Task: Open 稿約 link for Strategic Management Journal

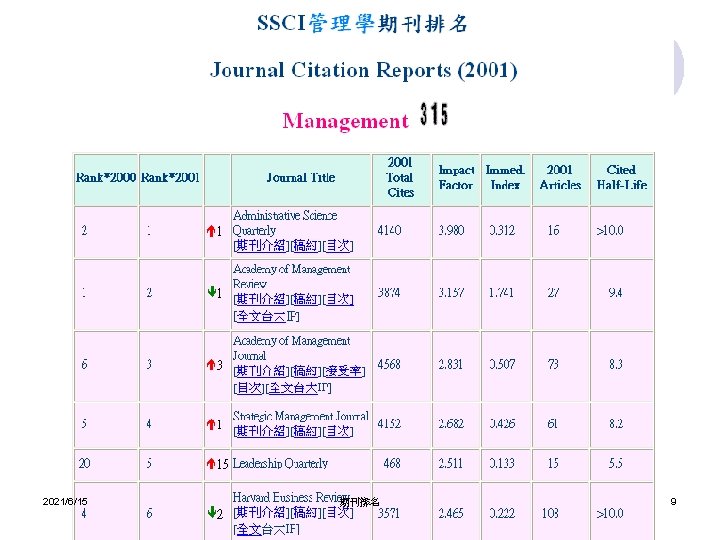Action: pos(306,431)
